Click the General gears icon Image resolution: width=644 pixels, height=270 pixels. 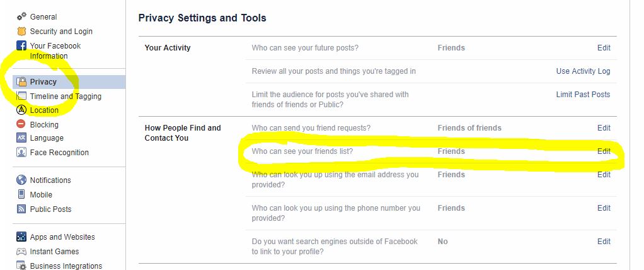click(21, 17)
